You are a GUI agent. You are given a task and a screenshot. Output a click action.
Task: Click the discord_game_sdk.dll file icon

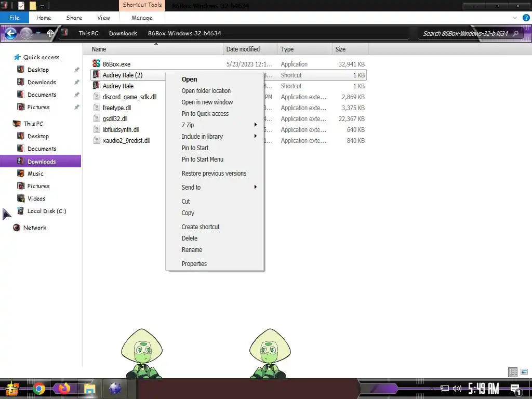click(96, 97)
